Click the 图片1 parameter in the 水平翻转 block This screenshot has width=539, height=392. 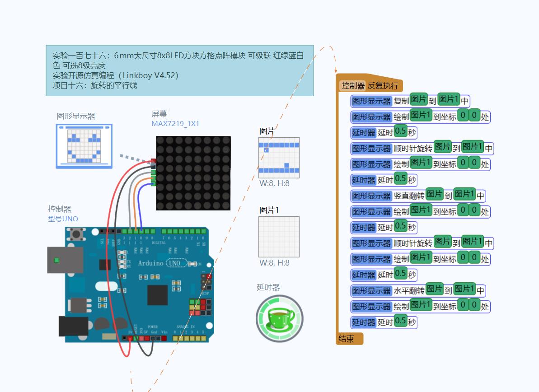coord(465,289)
